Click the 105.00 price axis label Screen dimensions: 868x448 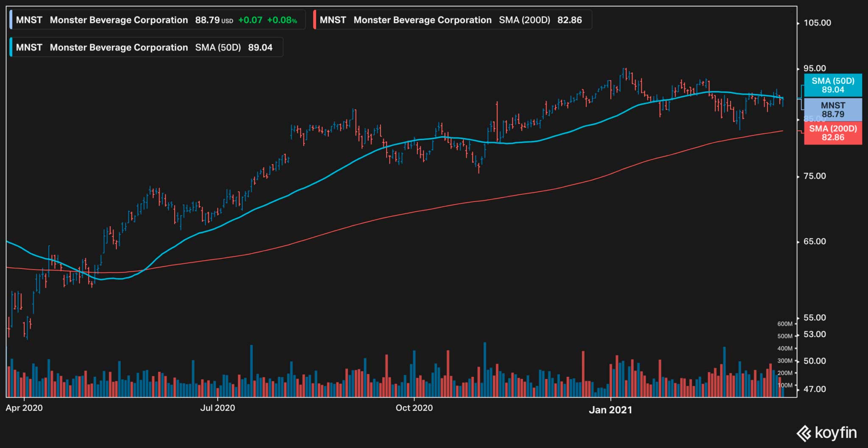click(x=817, y=23)
